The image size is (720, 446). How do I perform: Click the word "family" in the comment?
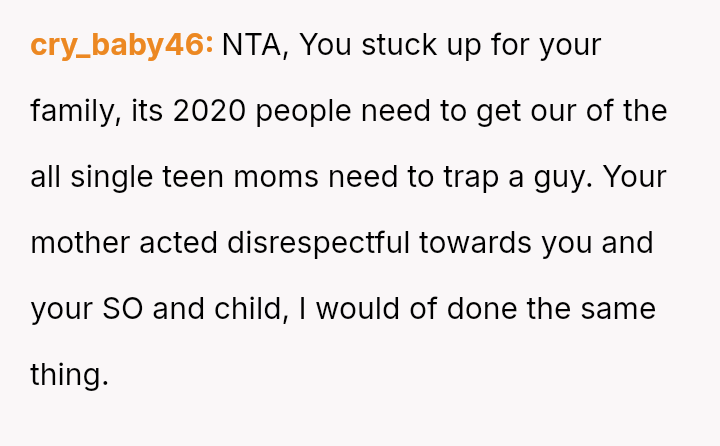(x=76, y=111)
